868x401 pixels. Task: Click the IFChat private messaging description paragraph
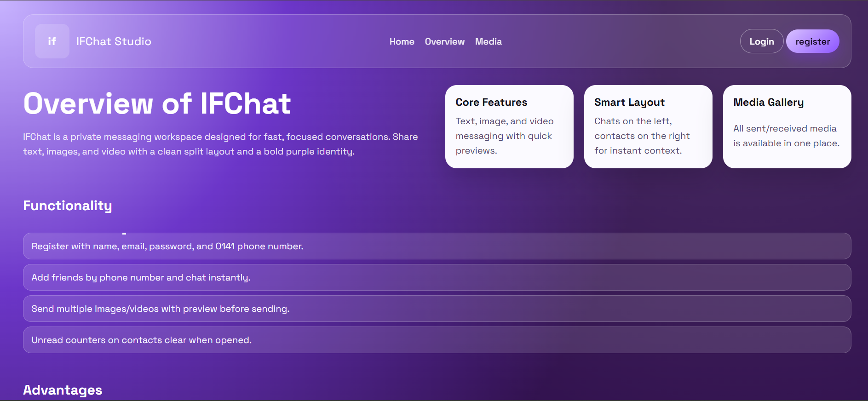(220, 144)
